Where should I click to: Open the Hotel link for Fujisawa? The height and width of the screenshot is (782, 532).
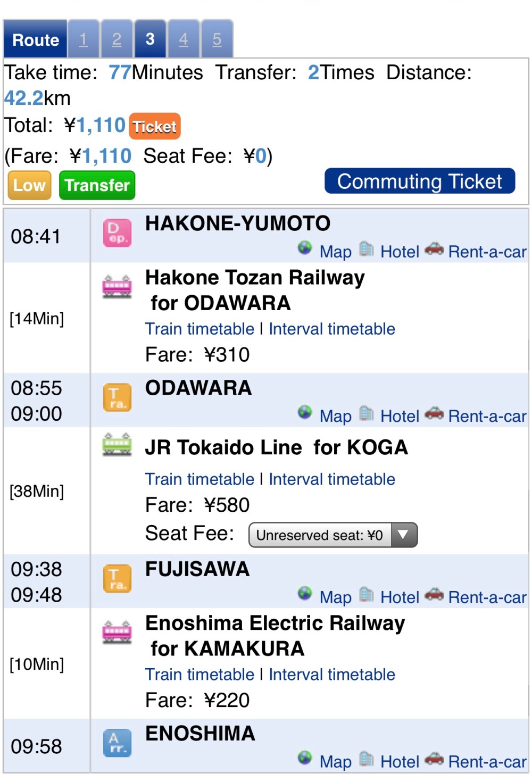coord(400,597)
